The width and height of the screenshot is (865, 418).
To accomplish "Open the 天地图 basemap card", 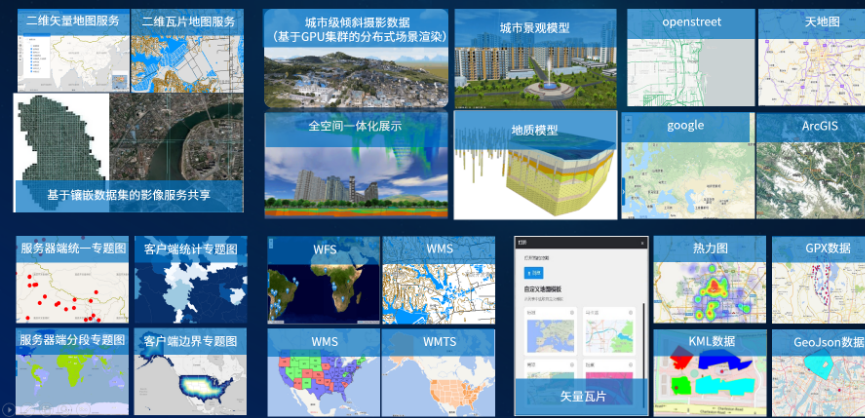I will (x=811, y=57).
